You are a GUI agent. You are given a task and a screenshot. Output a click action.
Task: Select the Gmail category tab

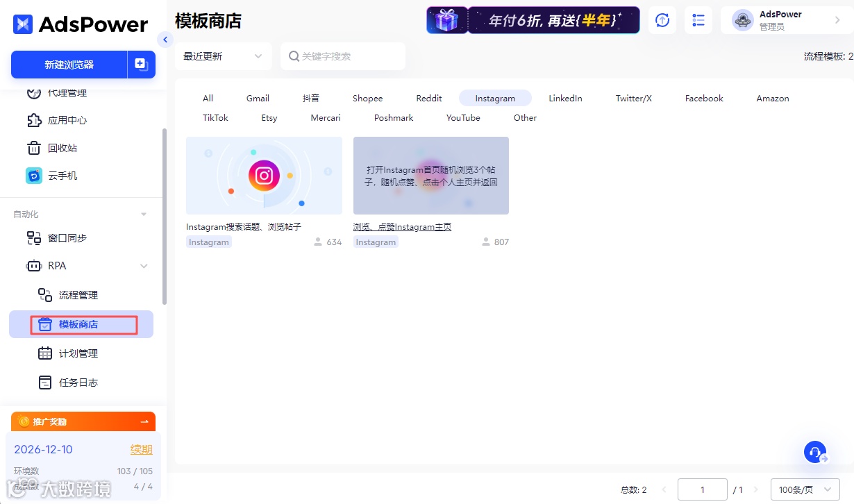point(258,98)
